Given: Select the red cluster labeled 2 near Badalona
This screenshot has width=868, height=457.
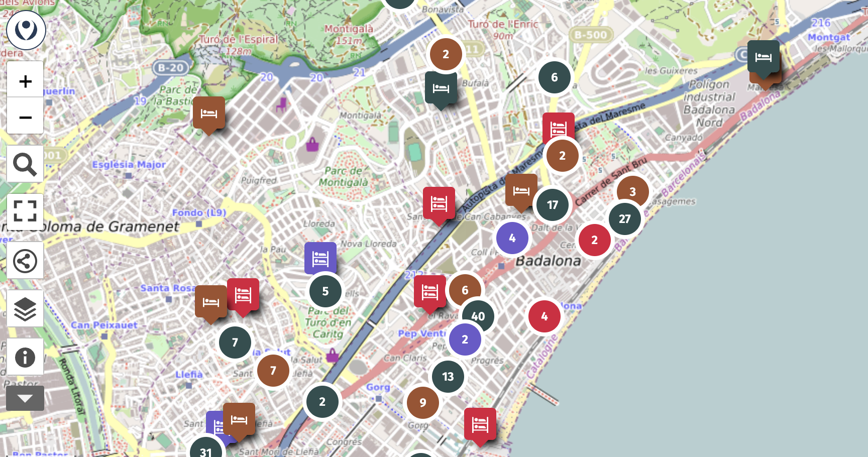Looking at the screenshot, I should click(594, 240).
